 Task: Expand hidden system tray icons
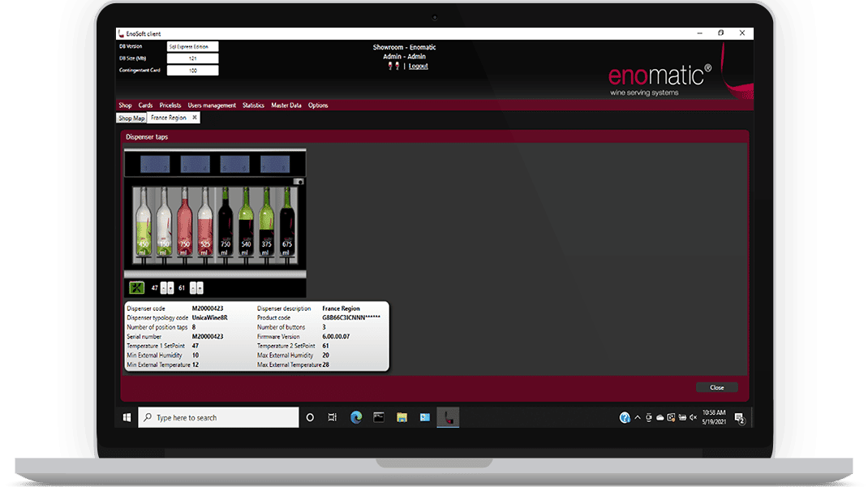click(637, 417)
